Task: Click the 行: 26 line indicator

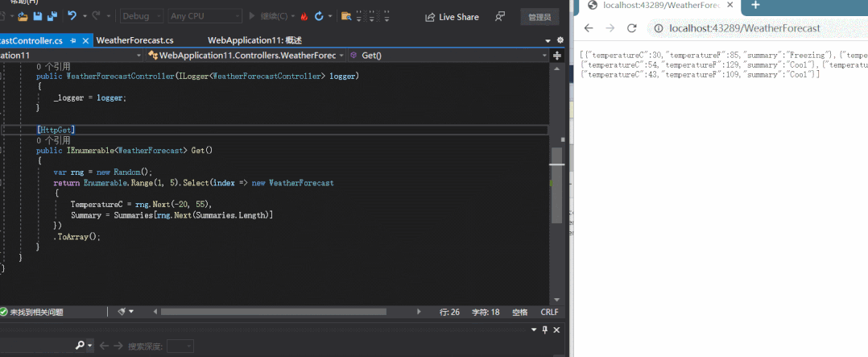Action: point(449,312)
